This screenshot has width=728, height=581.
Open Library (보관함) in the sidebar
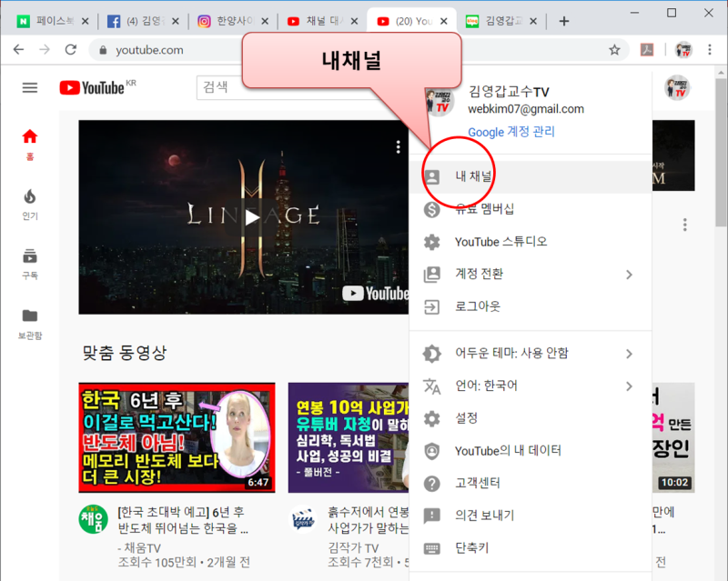[x=30, y=324]
